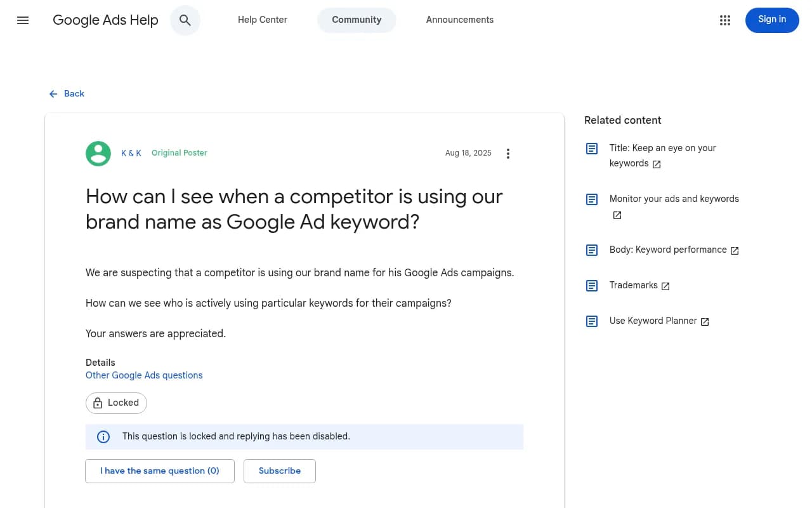Image resolution: width=812 pixels, height=508 pixels.
Task: Click 'How can we see who is actively' line
Action: 268,304
